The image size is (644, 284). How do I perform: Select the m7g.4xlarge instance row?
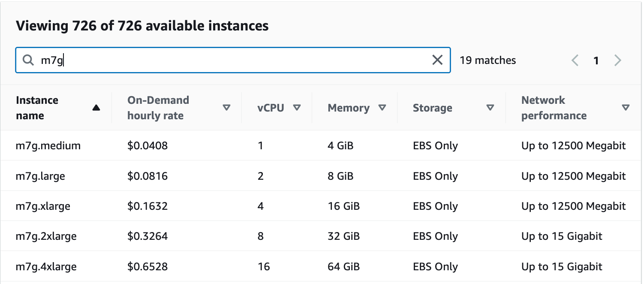(322, 266)
